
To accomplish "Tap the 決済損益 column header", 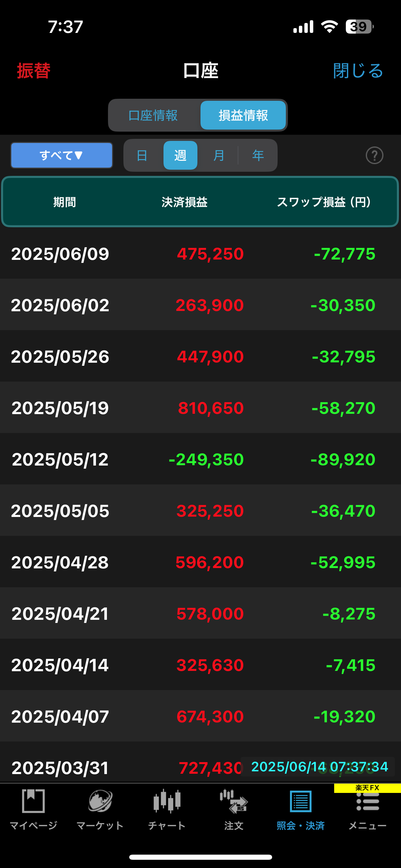I will [x=184, y=202].
